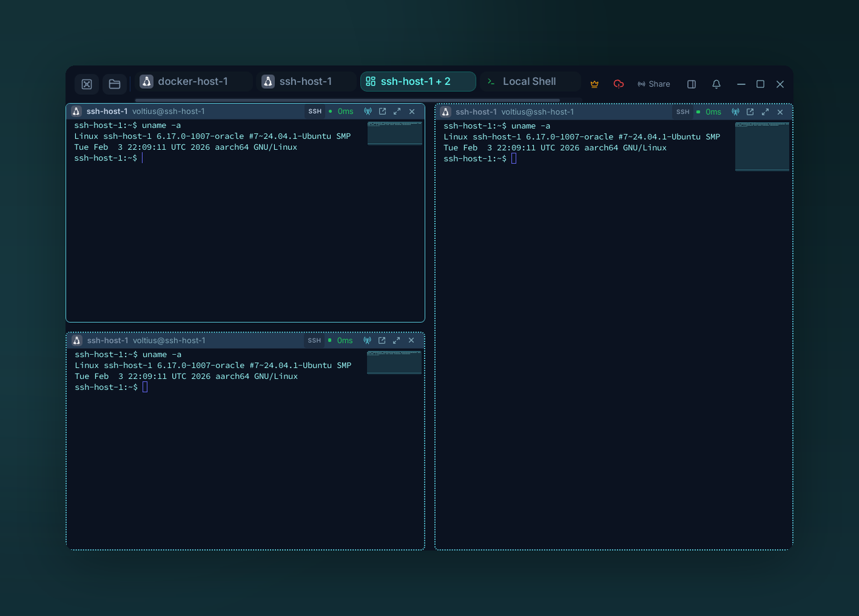The image size is (859, 616).
Task: Focus the prompt cursor in bottom-left terminal
Action: 145,387
